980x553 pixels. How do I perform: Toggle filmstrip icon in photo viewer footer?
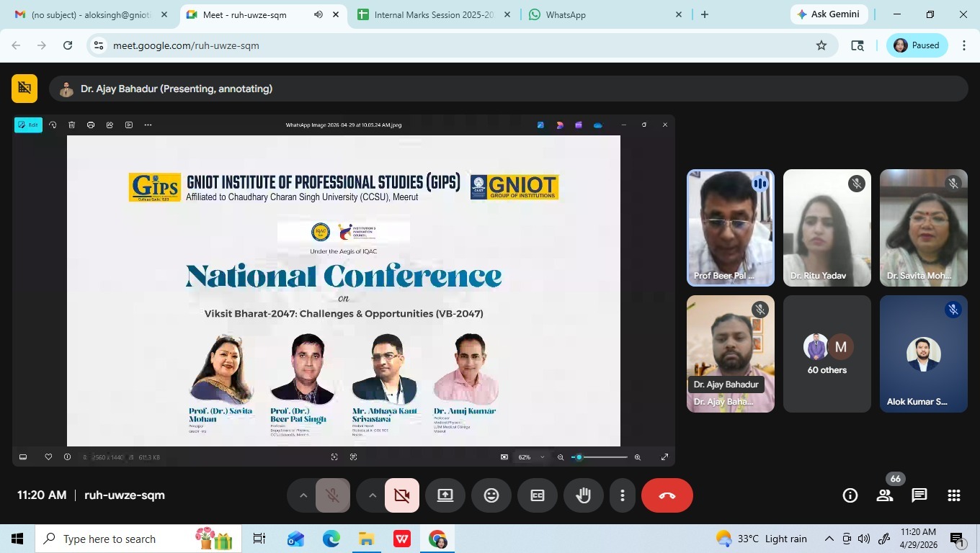pos(23,457)
